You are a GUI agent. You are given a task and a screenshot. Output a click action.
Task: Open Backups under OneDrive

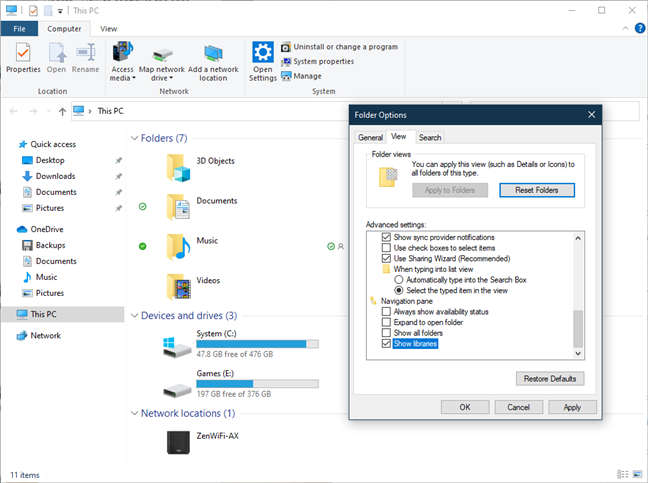pos(50,245)
